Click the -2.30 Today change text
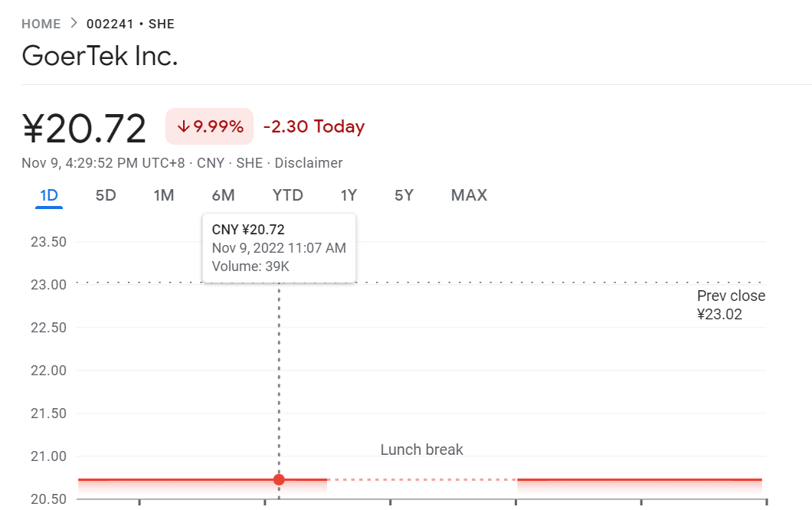This screenshot has height=510, width=812. [313, 126]
